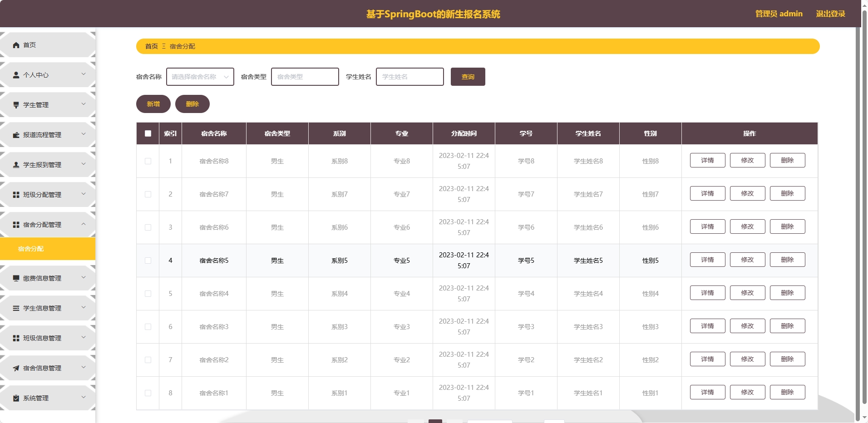Click the user icon beside 学生报到管理
The width and height of the screenshot is (868, 423).
(16, 165)
